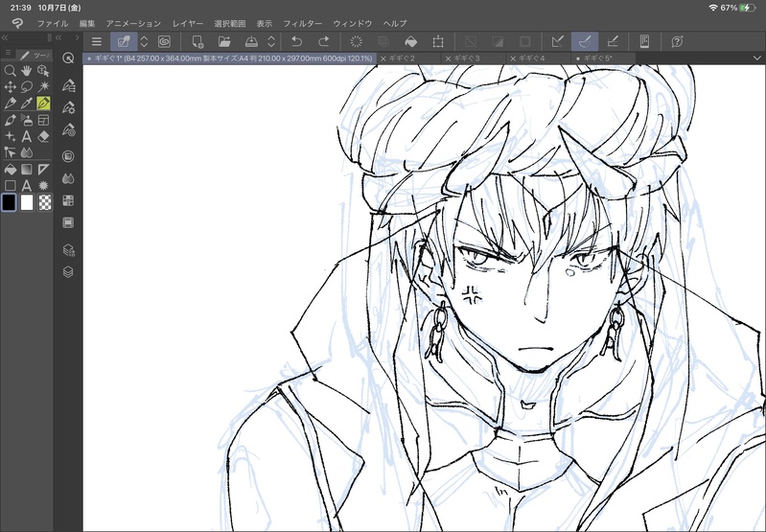The height and width of the screenshot is (532, 766).
Task: Select the black main color swatch
Action: pyautogui.click(x=9, y=201)
